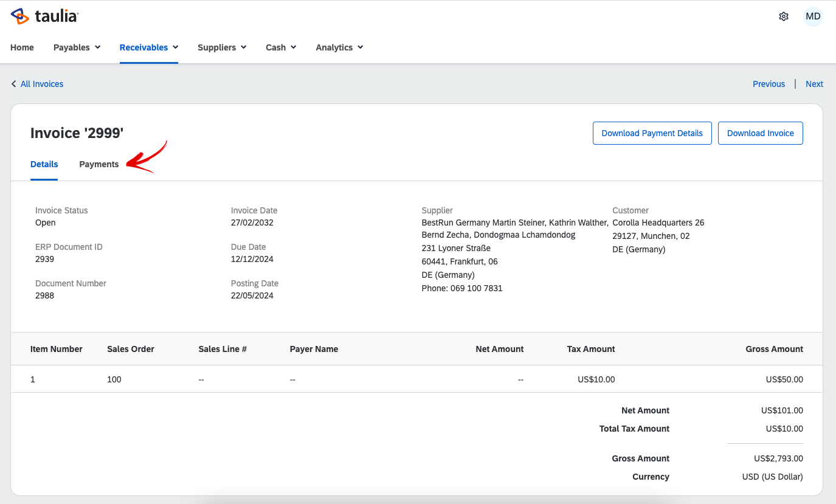Expand the Suppliers dropdown menu
Viewport: 836px width, 504px height.
(222, 47)
